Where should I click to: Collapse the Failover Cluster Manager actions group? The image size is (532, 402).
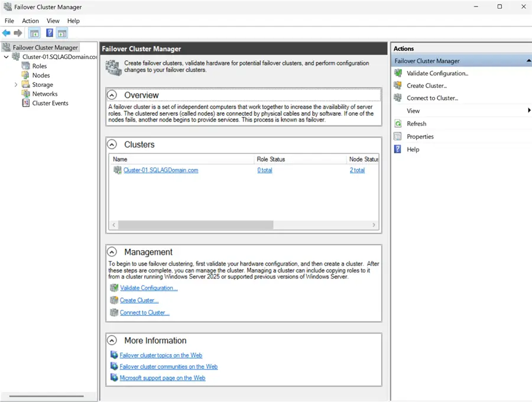click(528, 61)
